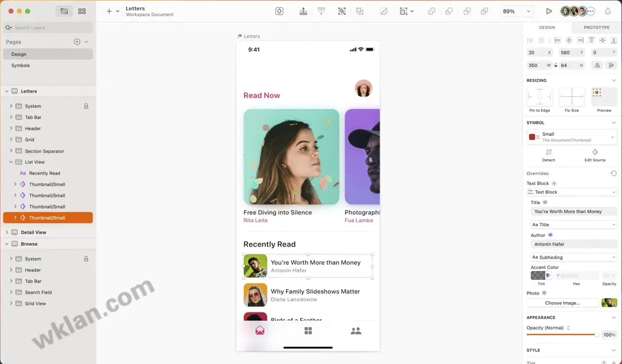This screenshot has height=364, width=622.
Task: Open the zoom level 89% dropdown
Action: (516, 11)
